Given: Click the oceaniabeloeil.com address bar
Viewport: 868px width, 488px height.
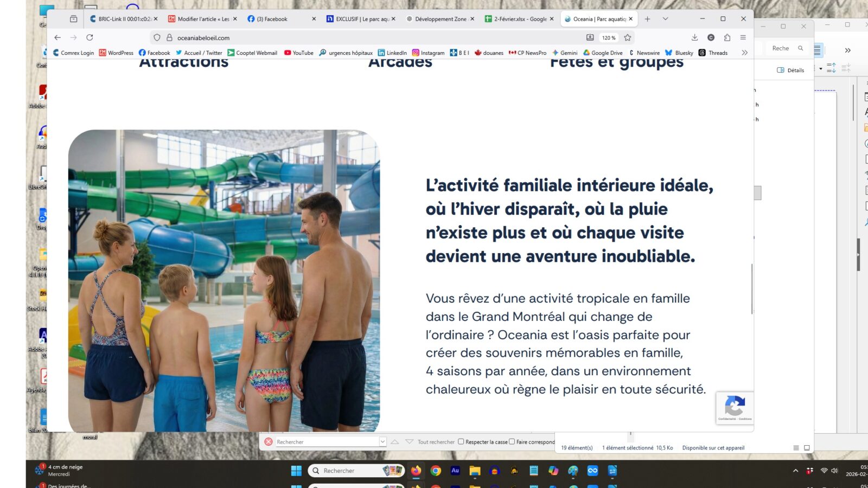Looking at the screenshot, I should click(380, 37).
